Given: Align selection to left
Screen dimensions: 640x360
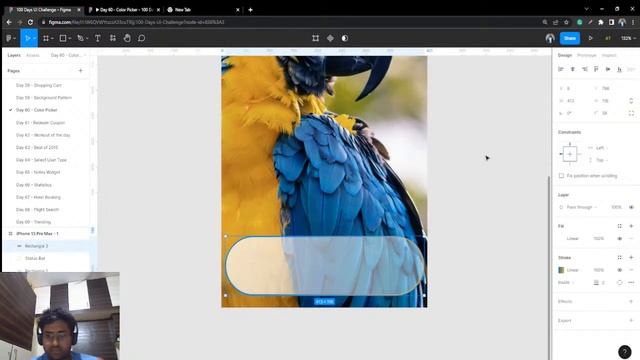Looking at the screenshot, I should pos(561,69).
